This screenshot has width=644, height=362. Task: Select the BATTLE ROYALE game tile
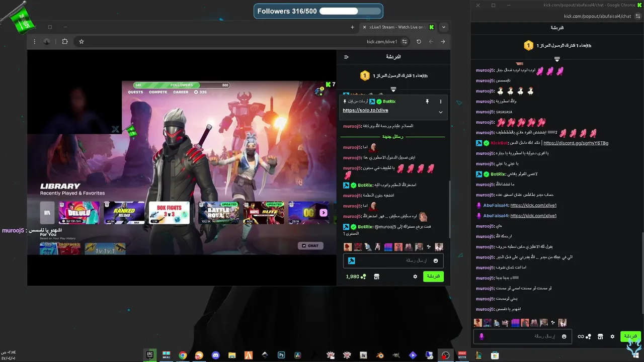[x=219, y=213]
